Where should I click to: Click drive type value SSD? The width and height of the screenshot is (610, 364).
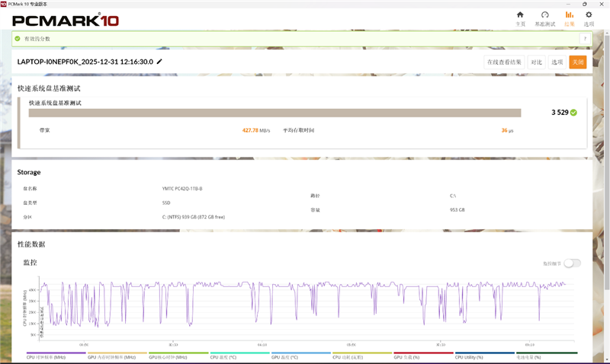166,203
